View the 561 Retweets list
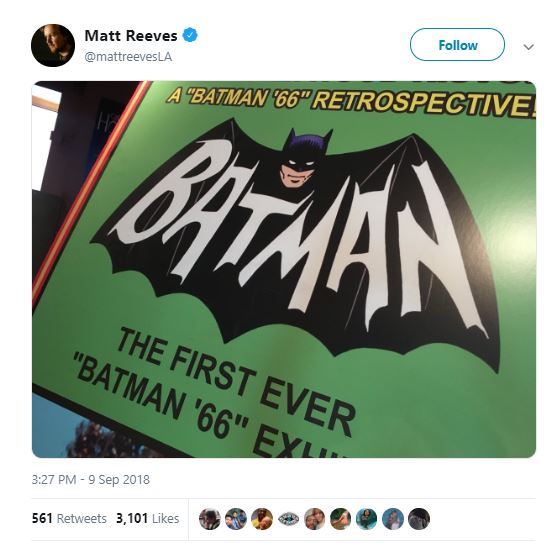 (x=69, y=519)
